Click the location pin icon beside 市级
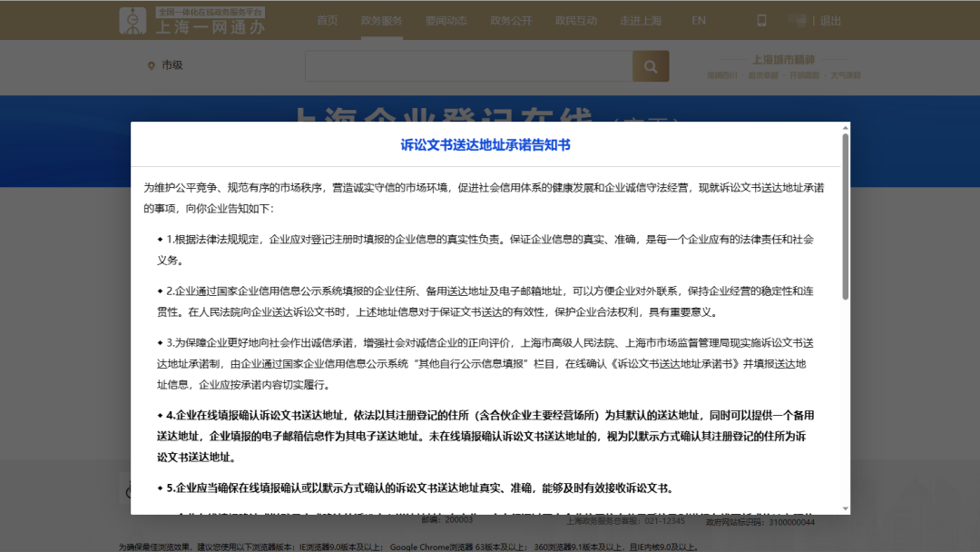Image resolution: width=980 pixels, height=552 pixels. coord(150,64)
